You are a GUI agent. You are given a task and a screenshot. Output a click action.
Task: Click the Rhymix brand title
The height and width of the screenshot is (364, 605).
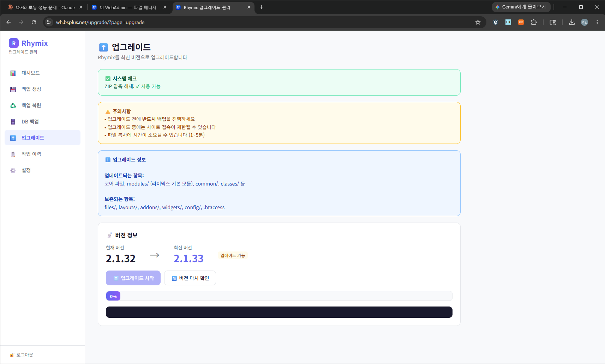tap(35, 43)
